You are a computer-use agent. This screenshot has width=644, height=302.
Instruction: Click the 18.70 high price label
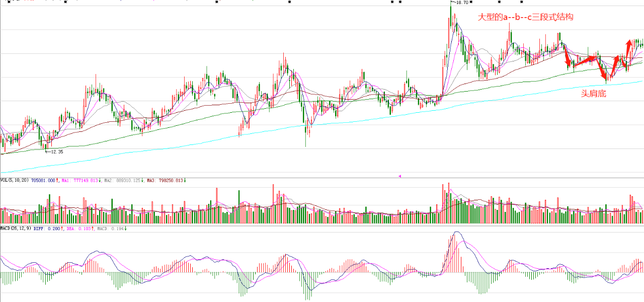[x=462, y=3]
